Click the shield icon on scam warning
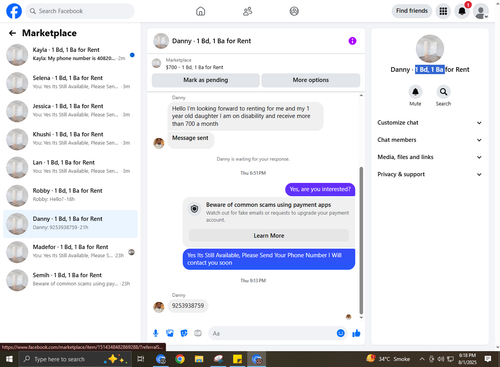The height and width of the screenshot is (367, 500). [x=194, y=209]
